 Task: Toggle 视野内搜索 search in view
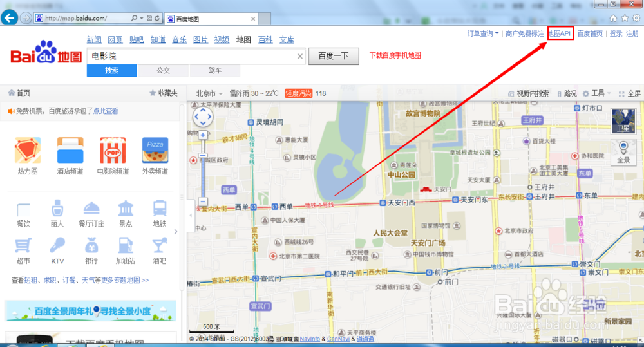528,93
